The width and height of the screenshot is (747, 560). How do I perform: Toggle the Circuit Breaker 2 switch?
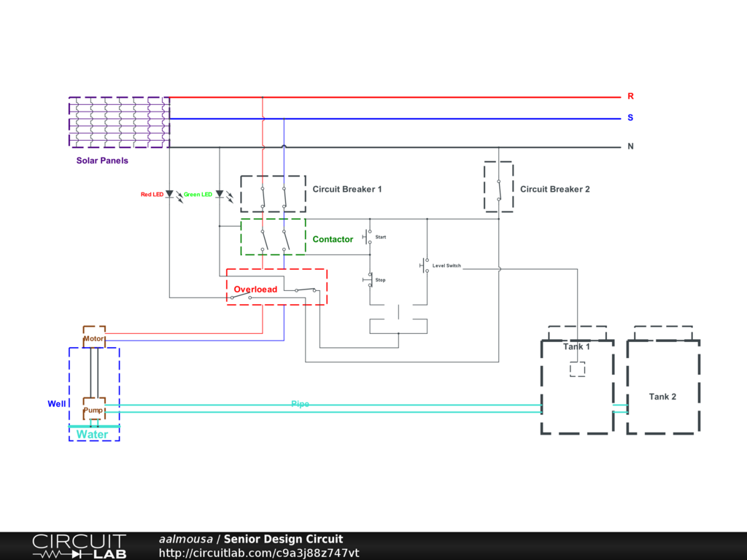point(498,187)
